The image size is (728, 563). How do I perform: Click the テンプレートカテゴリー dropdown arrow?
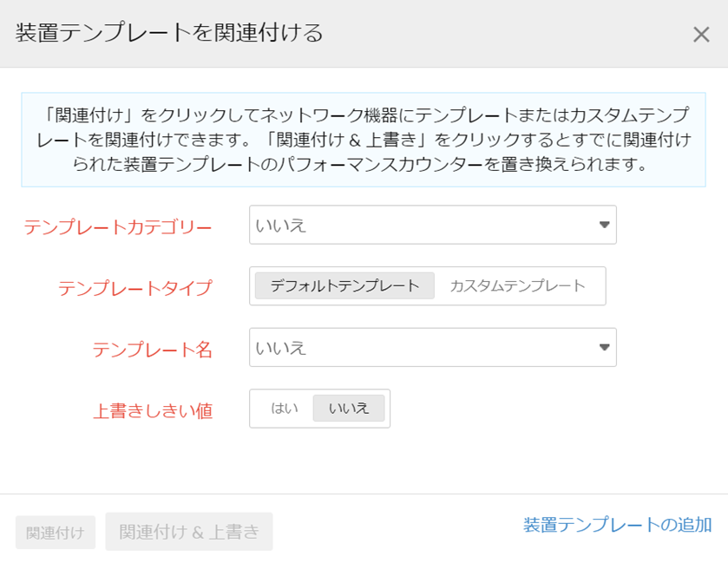point(604,226)
